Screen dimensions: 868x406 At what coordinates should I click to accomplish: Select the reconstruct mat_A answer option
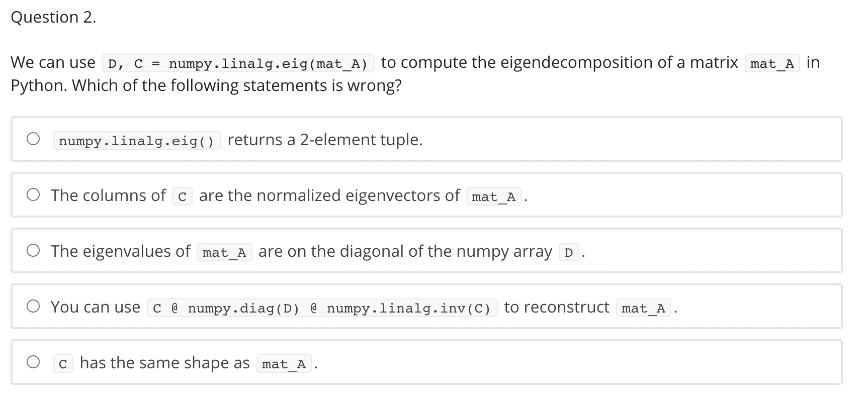point(33,306)
